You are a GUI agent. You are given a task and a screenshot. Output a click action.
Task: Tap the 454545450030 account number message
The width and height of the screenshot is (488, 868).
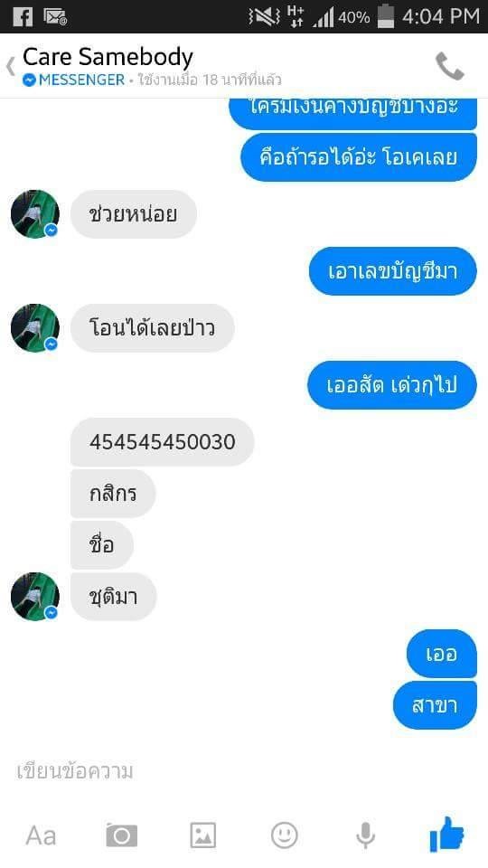[x=162, y=442]
